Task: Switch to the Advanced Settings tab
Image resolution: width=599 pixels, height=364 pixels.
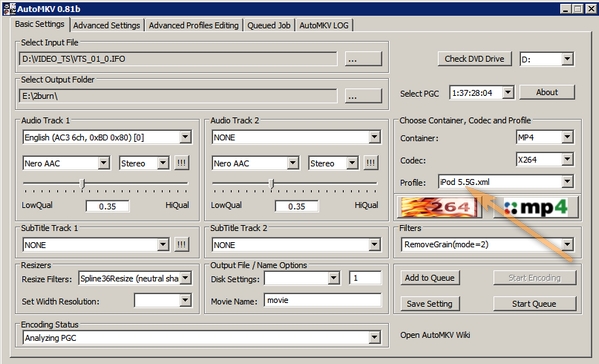Action: (107, 25)
